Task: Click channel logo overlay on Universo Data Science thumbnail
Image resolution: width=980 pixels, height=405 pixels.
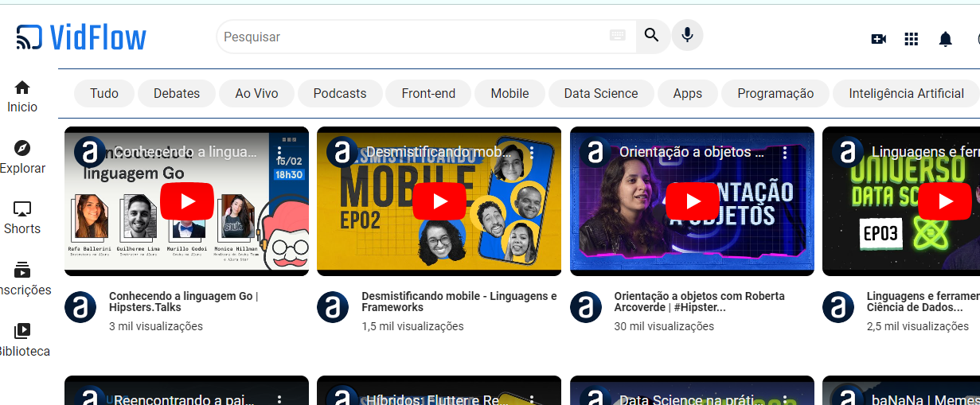Action: point(848,151)
